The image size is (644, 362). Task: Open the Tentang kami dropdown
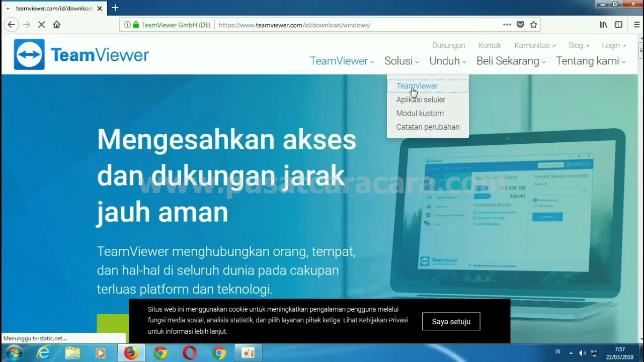591,61
